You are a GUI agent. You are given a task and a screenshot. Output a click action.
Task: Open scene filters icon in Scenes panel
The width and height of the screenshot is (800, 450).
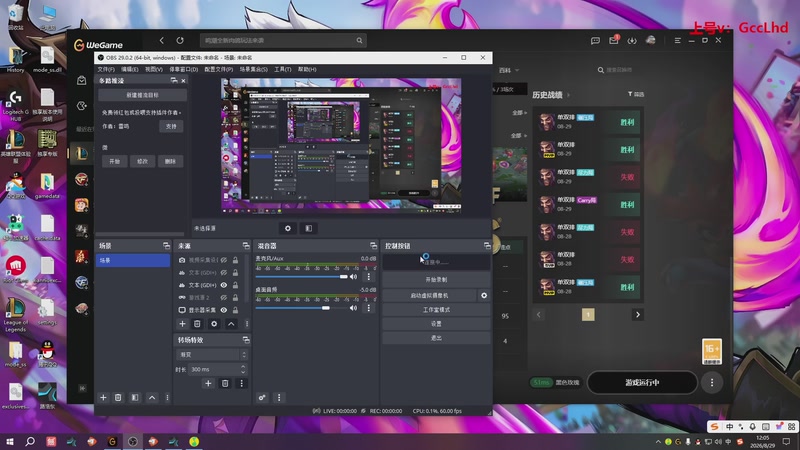(x=135, y=397)
